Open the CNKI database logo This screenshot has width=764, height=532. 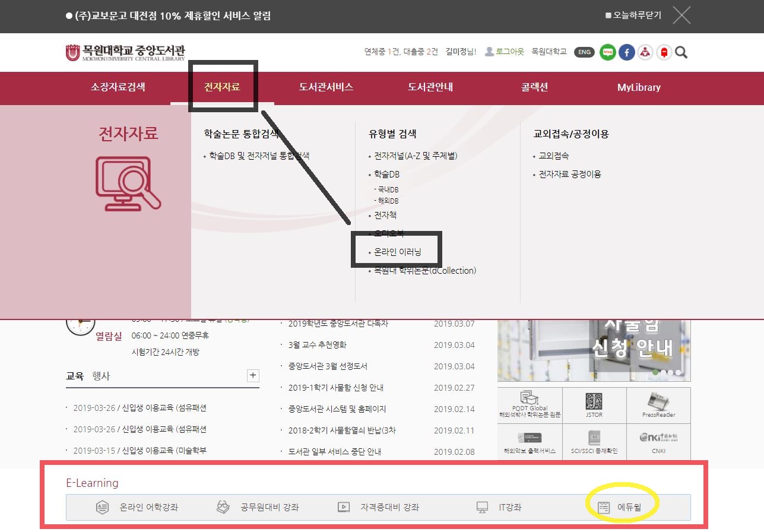[658, 441]
